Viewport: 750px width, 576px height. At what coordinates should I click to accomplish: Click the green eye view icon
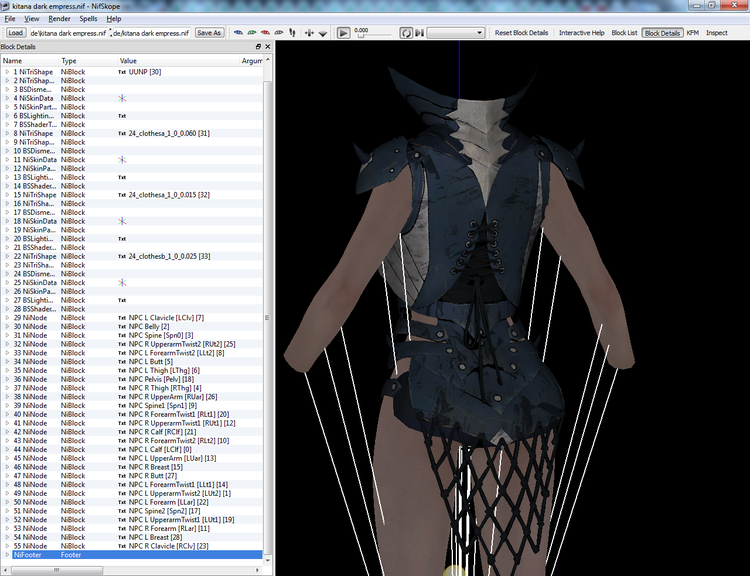[x=252, y=33]
